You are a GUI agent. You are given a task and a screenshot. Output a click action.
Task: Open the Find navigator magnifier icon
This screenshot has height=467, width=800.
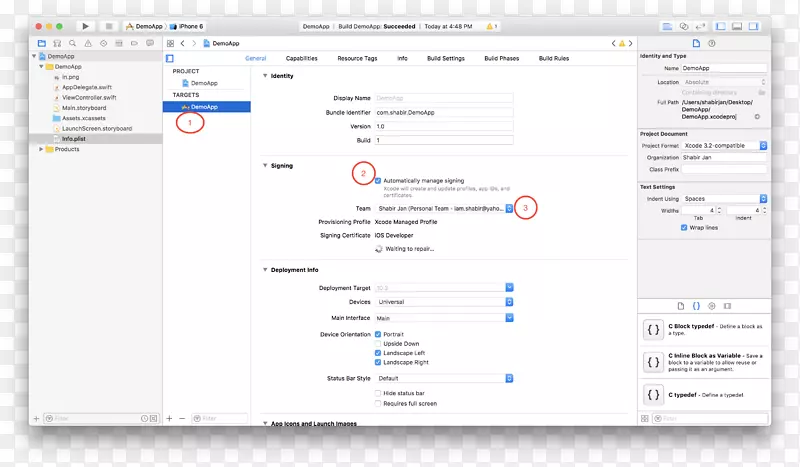coord(72,43)
